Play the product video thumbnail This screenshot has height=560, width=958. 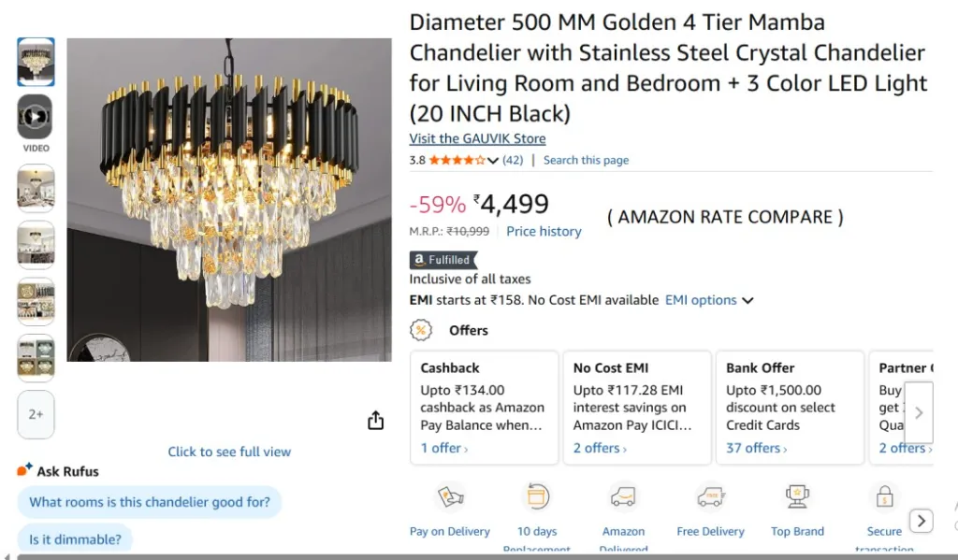pos(35,117)
